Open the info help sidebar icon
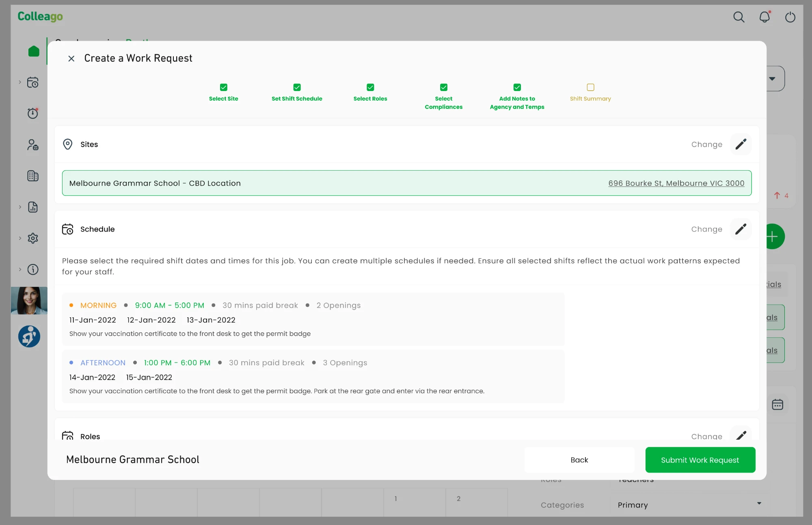Screen dimensions: 812x525 pyautogui.click(x=33, y=269)
